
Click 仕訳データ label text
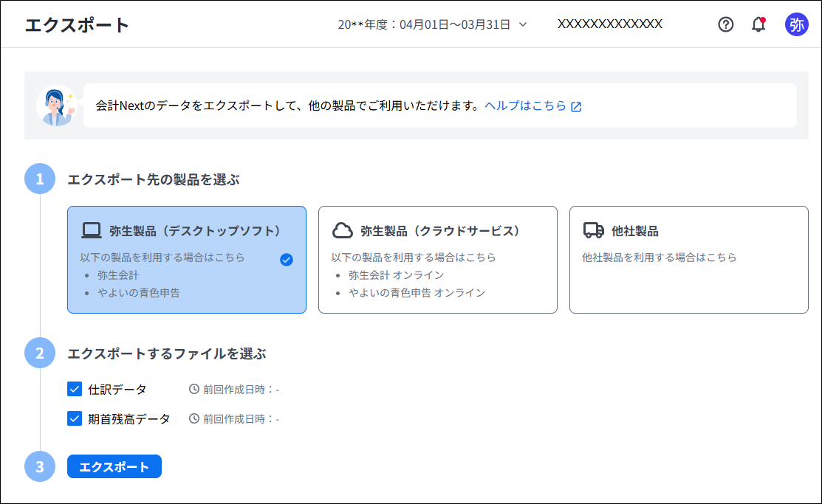click(117, 390)
